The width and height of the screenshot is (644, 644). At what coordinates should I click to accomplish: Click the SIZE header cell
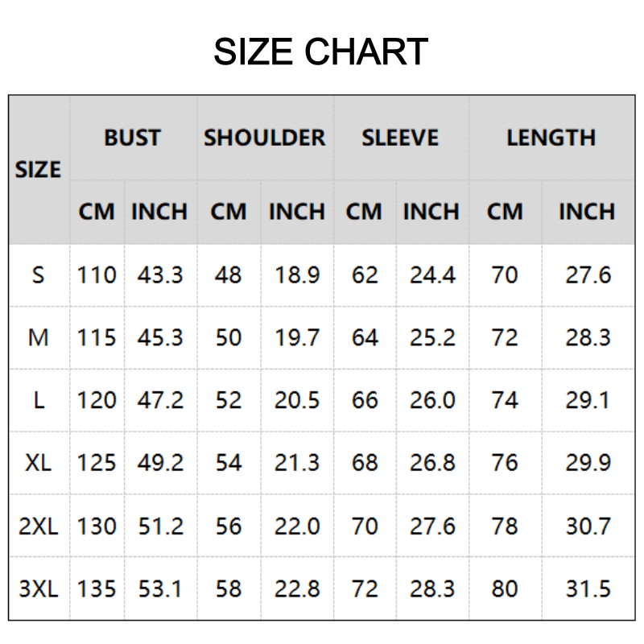pos(38,170)
